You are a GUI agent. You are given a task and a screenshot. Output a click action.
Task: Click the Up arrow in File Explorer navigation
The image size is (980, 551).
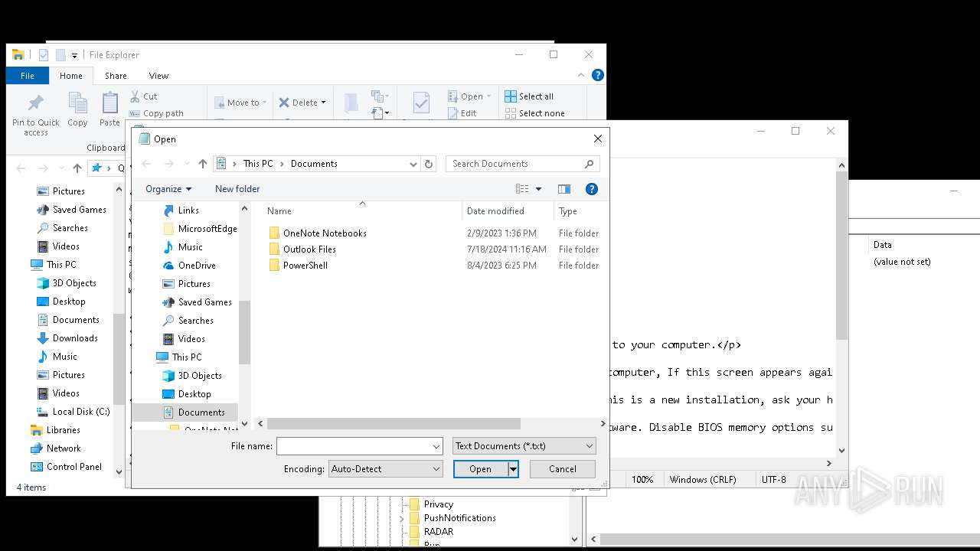(x=77, y=168)
